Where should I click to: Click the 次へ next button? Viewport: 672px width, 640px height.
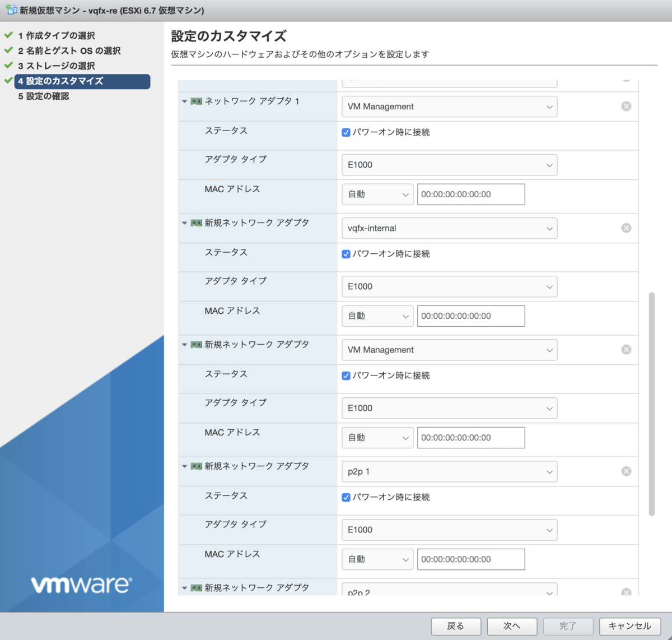(512, 626)
